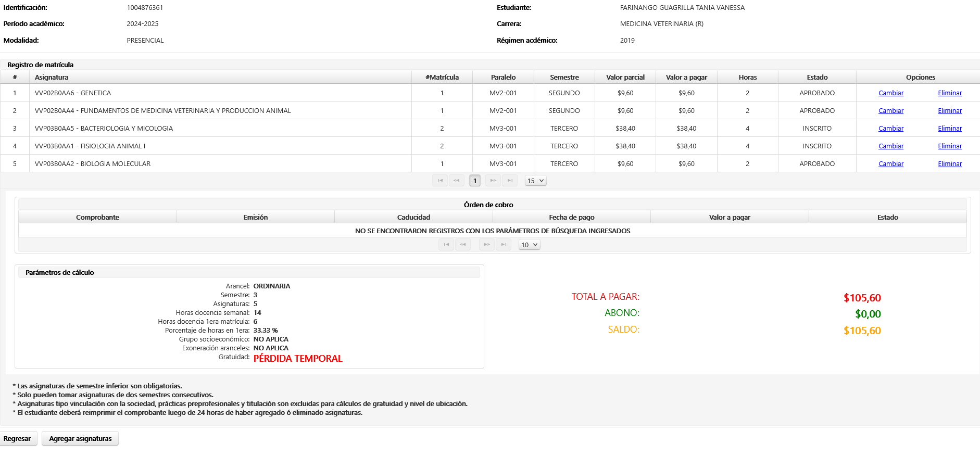Select the VVP03B0AA5 - BACTERIOLOGIA Y MICOLOGIA cell
Image resolution: width=980 pixels, height=456 pixels.
click(x=220, y=129)
